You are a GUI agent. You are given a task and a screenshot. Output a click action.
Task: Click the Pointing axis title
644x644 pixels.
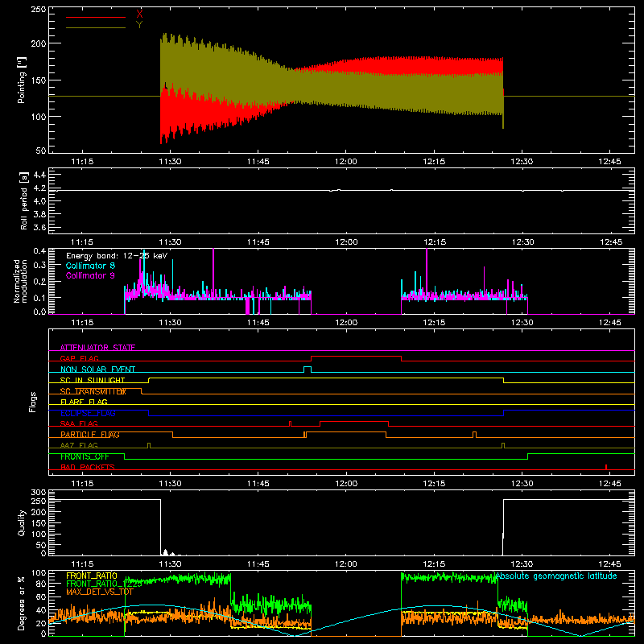22,80
